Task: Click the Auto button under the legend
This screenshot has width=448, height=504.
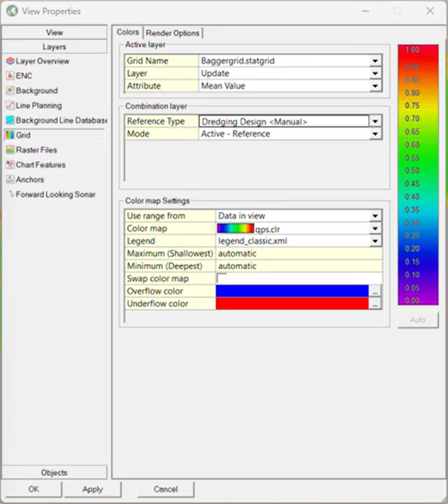Action: point(418,320)
